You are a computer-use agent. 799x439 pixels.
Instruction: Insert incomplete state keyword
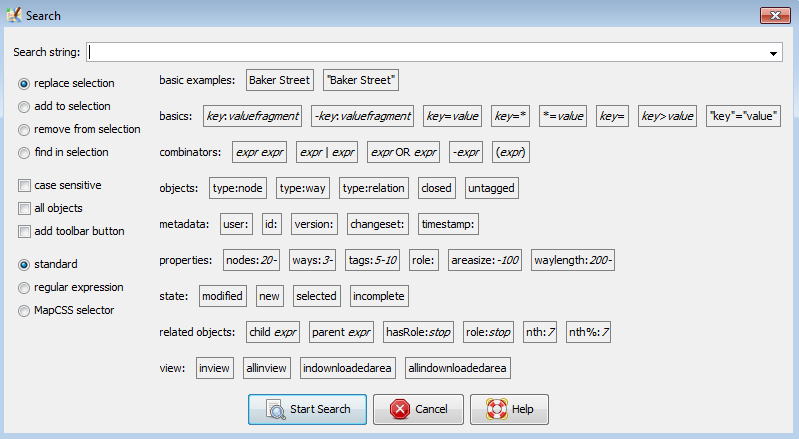379,296
